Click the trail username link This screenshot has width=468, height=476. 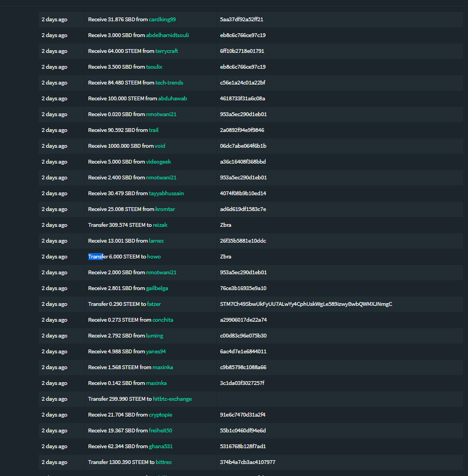tap(153, 130)
